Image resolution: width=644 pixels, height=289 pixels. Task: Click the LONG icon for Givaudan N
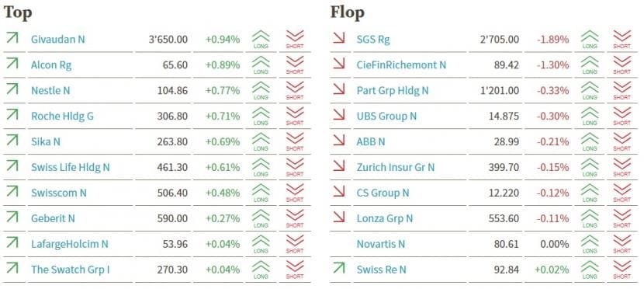tap(261, 40)
